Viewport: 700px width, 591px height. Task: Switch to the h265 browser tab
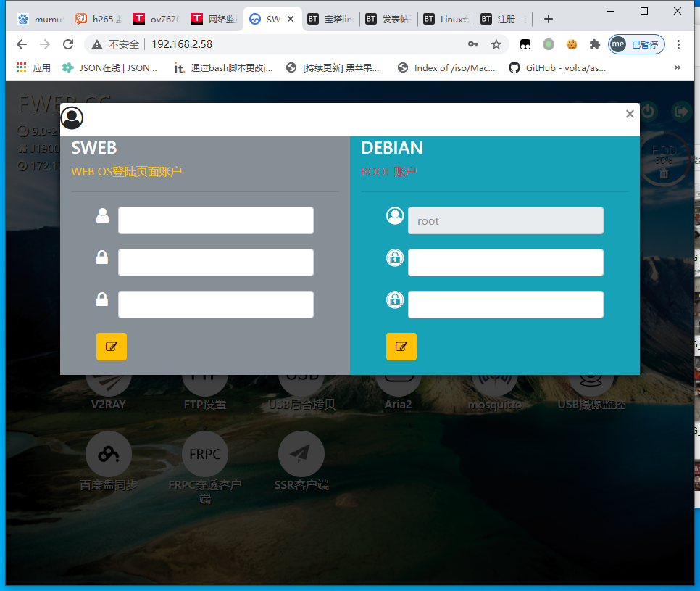pos(99,19)
